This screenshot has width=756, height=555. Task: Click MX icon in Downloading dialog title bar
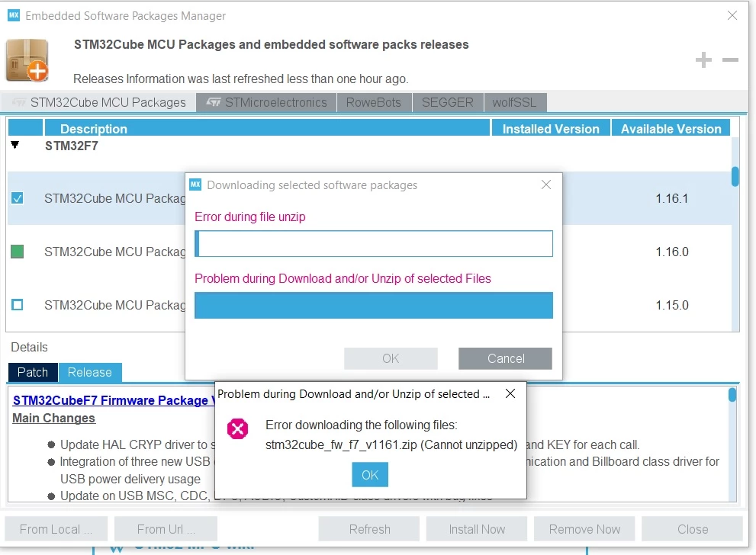pyautogui.click(x=195, y=184)
